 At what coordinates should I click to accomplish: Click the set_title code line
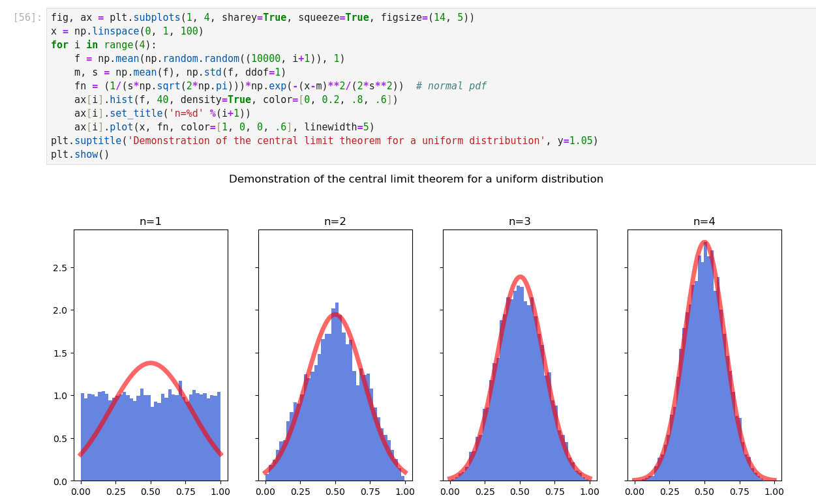(x=162, y=113)
